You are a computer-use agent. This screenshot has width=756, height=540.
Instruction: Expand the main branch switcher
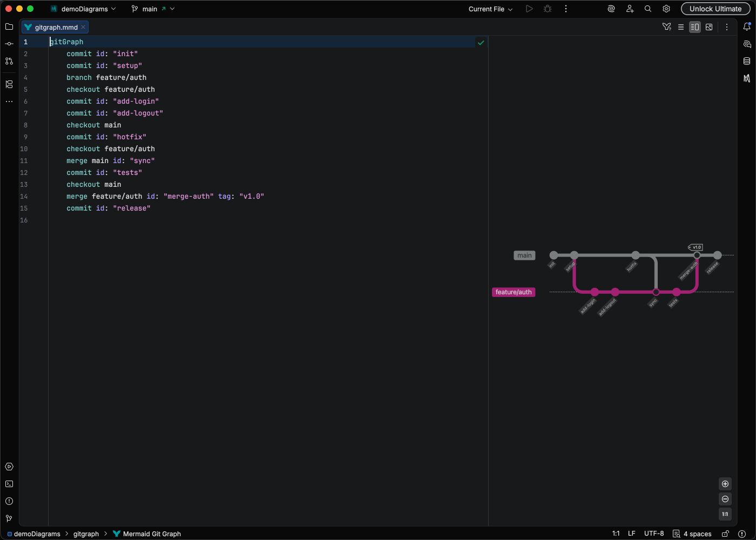[x=153, y=9]
